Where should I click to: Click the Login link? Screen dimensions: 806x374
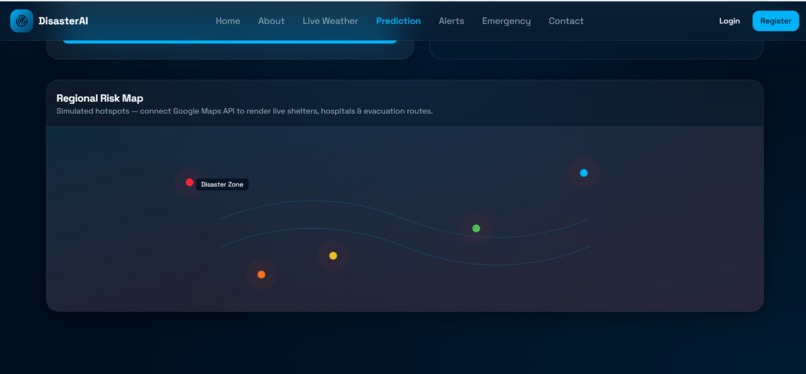[729, 21]
